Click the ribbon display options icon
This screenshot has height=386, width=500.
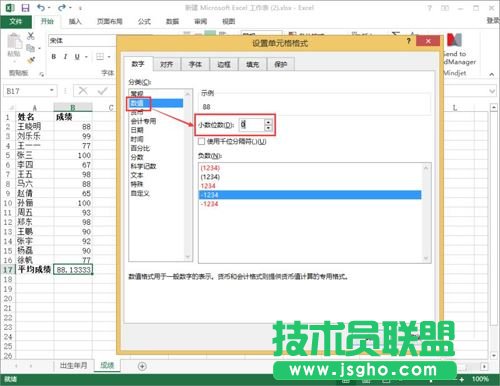pos(445,8)
